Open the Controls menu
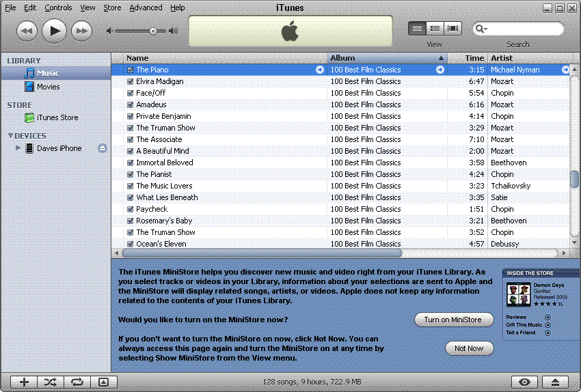 [x=58, y=8]
